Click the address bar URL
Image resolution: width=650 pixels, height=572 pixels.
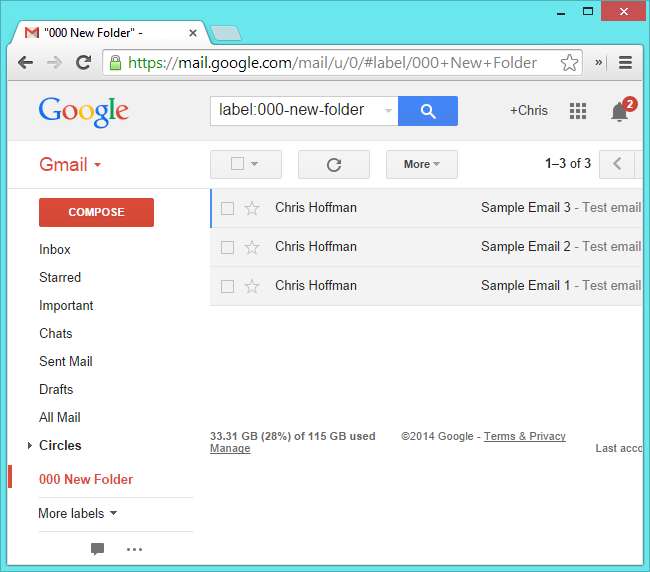(x=332, y=63)
